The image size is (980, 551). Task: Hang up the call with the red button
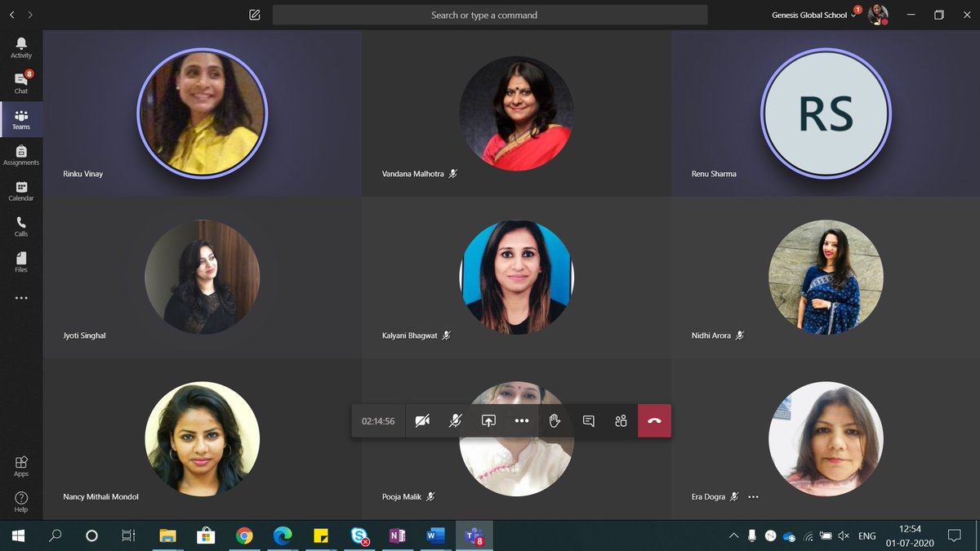point(654,420)
